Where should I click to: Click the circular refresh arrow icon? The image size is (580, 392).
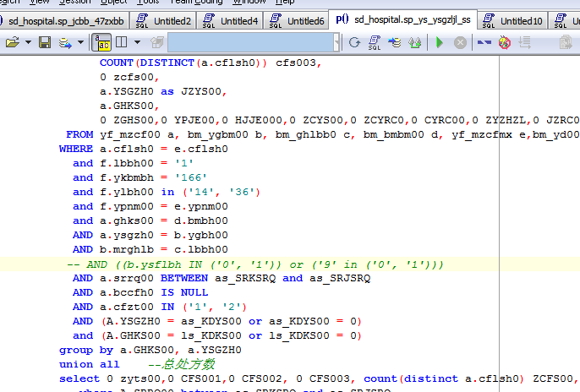354,42
